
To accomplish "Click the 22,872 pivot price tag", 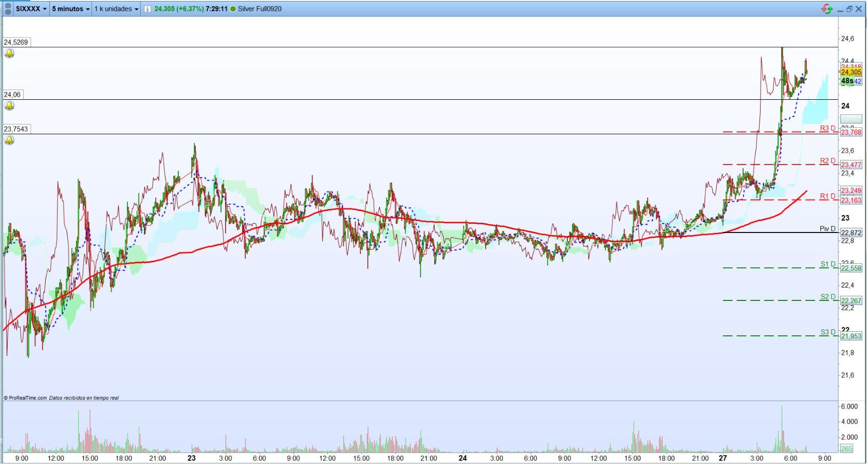I will click(851, 233).
